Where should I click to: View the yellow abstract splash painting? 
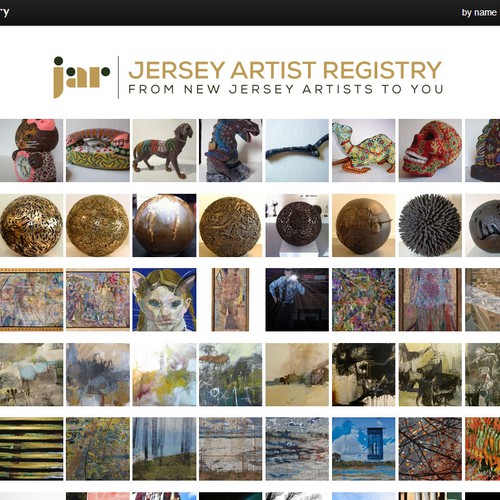click(x=164, y=374)
